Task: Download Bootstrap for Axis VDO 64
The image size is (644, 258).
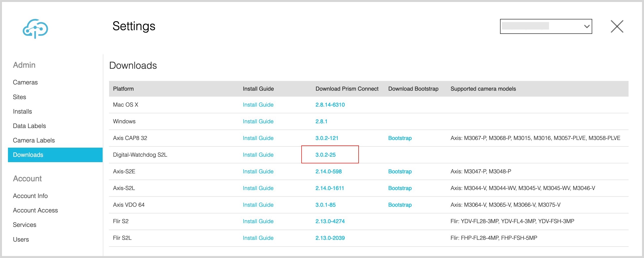Action: click(x=400, y=205)
